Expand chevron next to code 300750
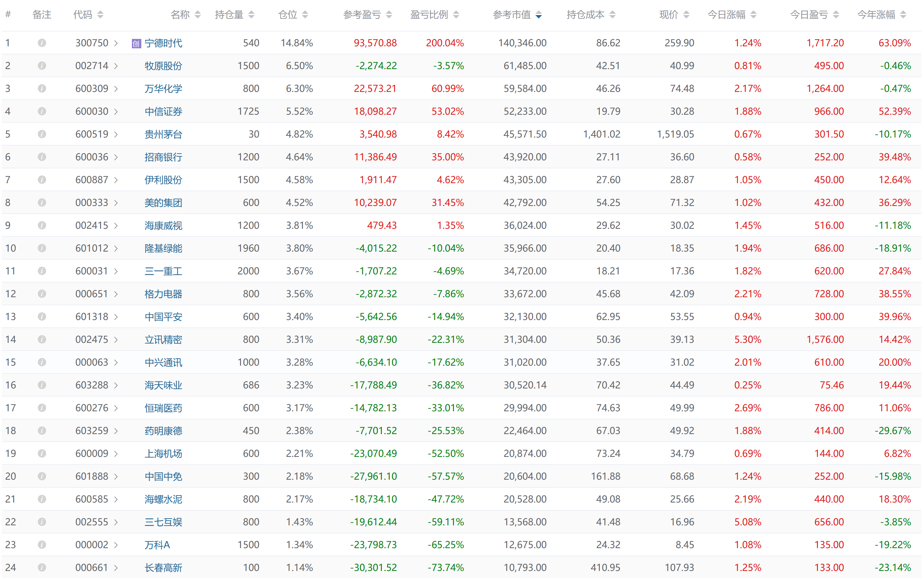Image resolution: width=924 pixels, height=578 pixels. click(116, 43)
